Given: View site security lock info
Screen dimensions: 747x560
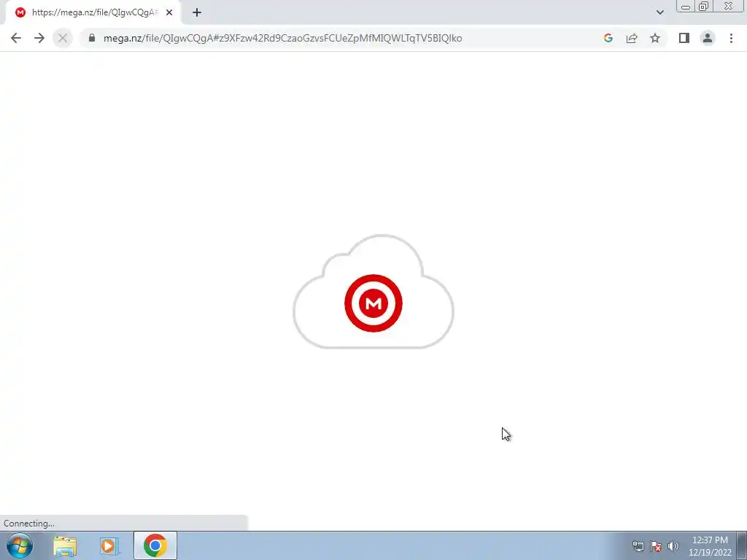Looking at the screenshot, I should click(x=92, y=38).
